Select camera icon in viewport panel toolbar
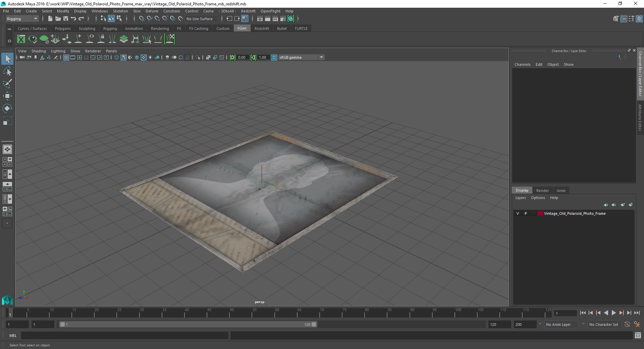 pos(22,57)
